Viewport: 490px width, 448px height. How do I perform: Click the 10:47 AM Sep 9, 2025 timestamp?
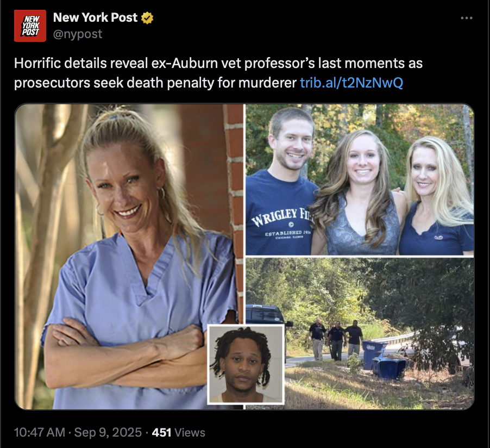(78, 432)
